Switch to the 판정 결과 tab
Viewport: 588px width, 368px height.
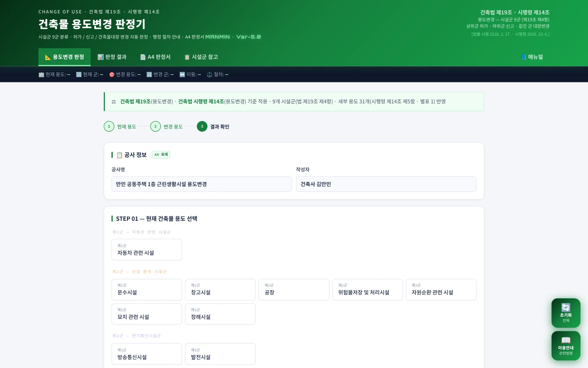(112, 57)
